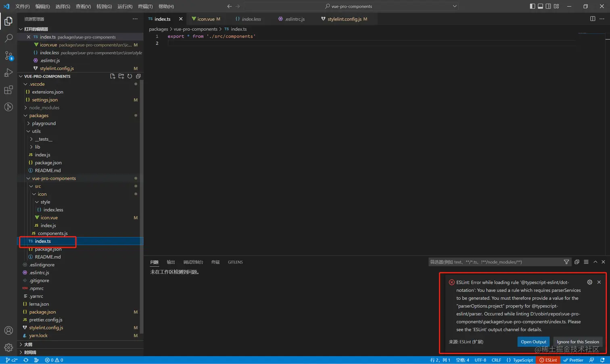Open ESLint notification settings gear
610x364 pixels.
[590, 282]
